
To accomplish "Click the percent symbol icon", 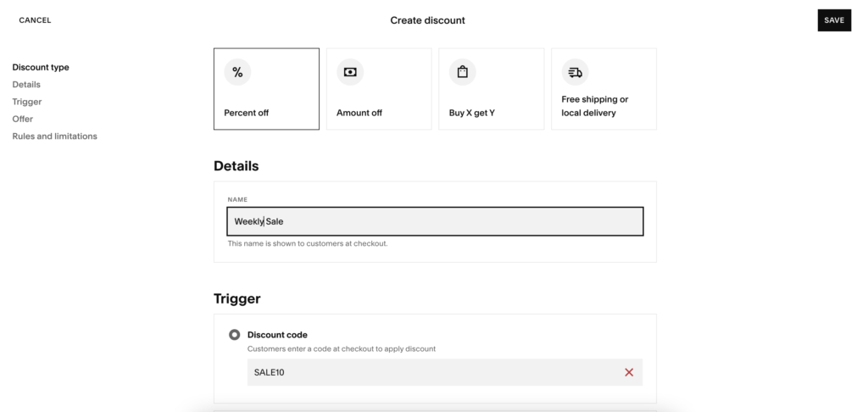I will click(x=237, y=73).
